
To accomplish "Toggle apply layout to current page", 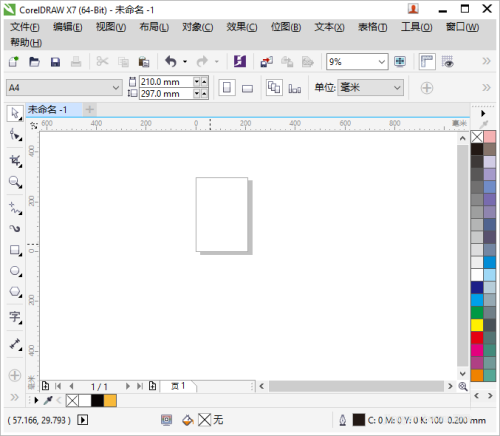I will 295,88.
